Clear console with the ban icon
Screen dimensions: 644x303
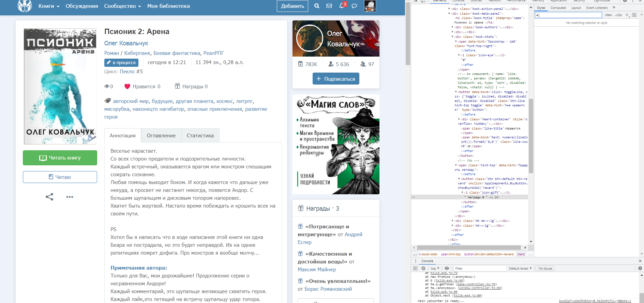click(423, 268)
